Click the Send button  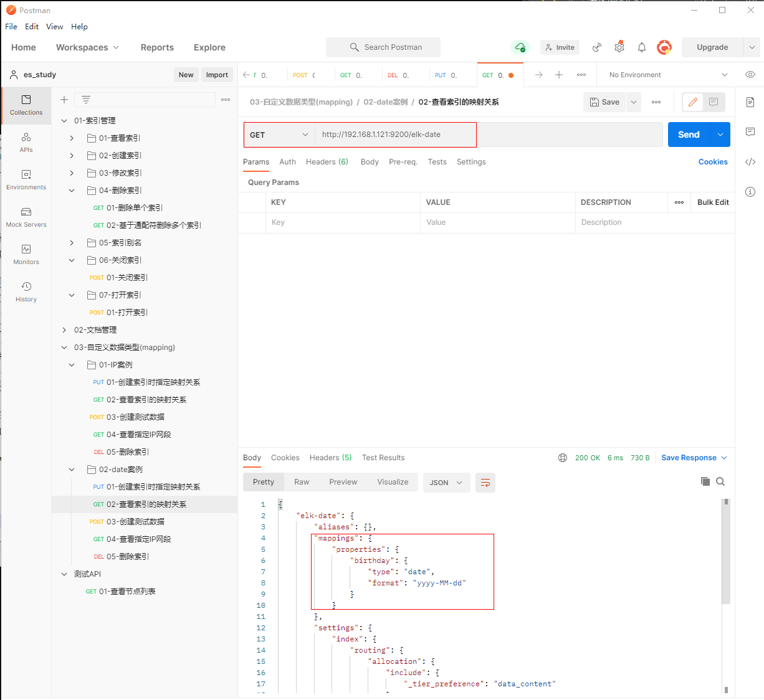[x=689, y=135]
